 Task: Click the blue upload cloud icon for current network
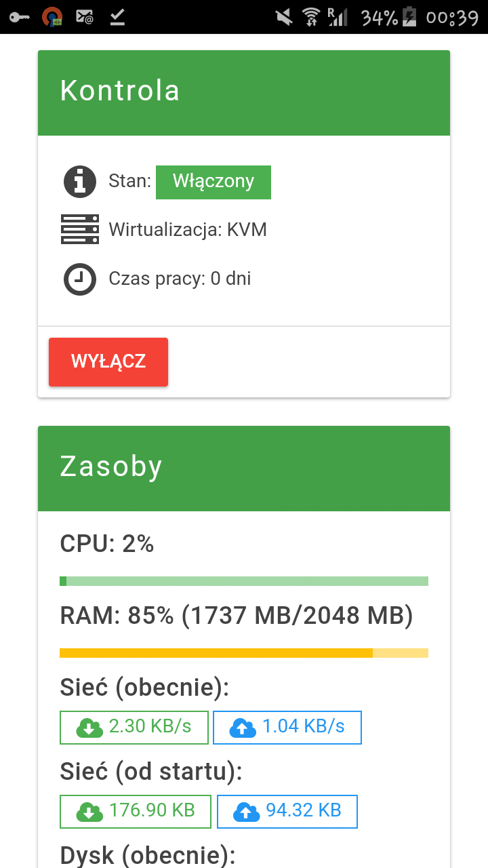click(243, 728)
